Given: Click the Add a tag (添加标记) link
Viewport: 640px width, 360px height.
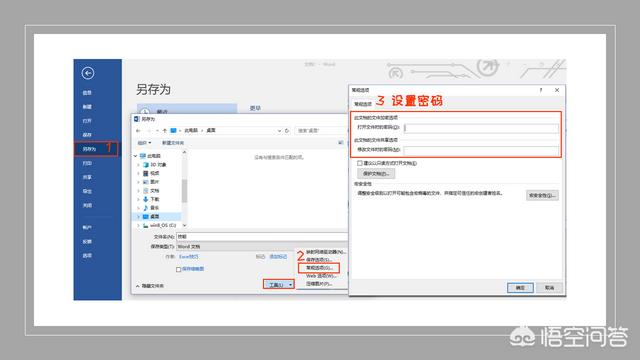Looking at the screenshot, I should tap(278, 257).
